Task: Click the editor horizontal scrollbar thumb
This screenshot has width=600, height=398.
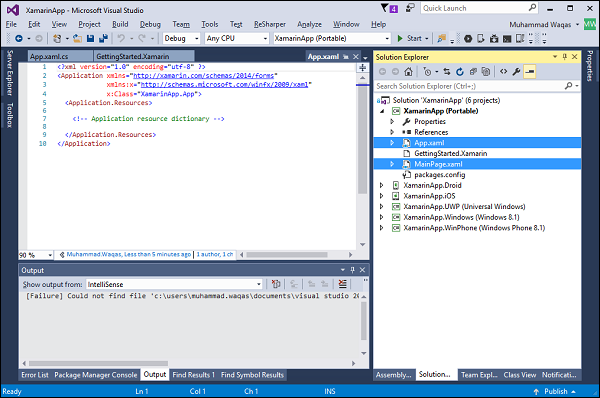Action: pos(287,254)
